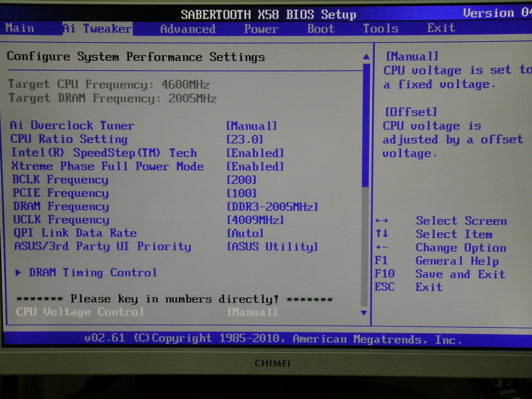Select the PCIE Frequency label
This screenshot has height=399, width=532.
tap(61, 193)
